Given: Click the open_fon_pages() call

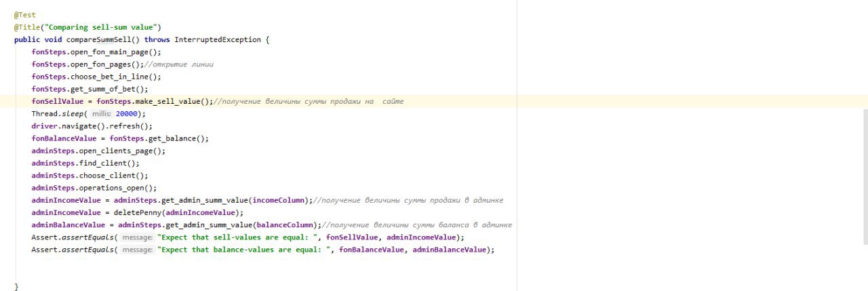Looking at the screenshot, I should coord(107,64).
